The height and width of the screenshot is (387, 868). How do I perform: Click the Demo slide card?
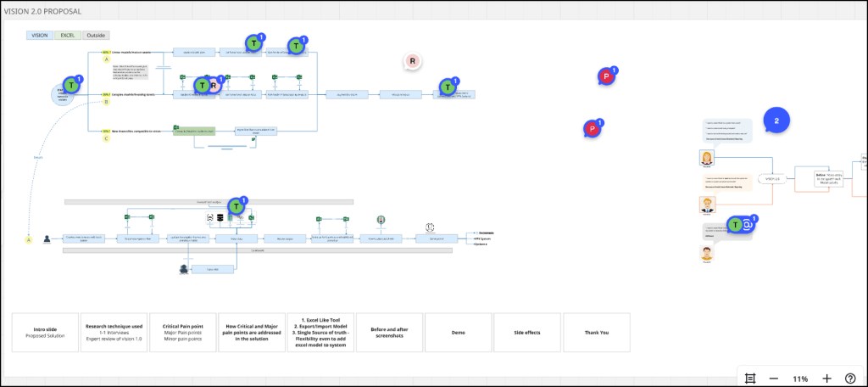(459, 333)
